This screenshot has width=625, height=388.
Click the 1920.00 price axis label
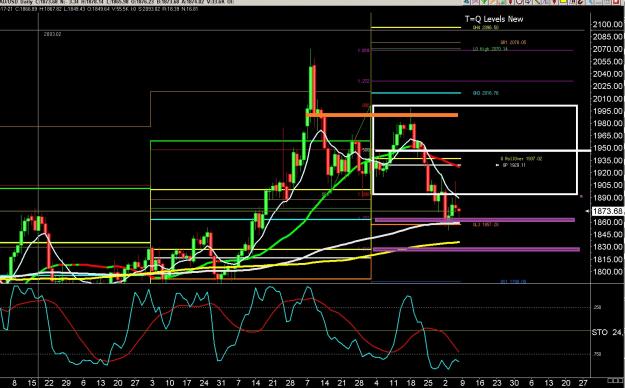coord(608,173)
